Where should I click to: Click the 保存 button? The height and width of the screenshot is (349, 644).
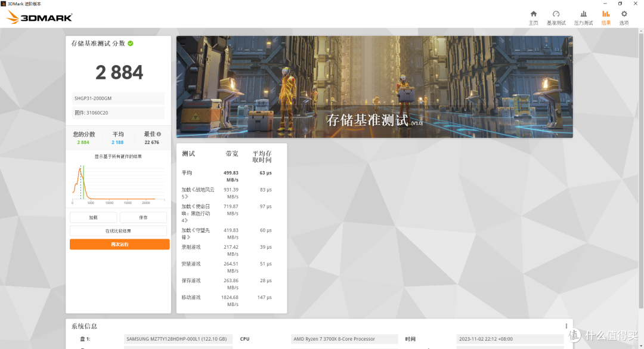(x=143, y=217)
